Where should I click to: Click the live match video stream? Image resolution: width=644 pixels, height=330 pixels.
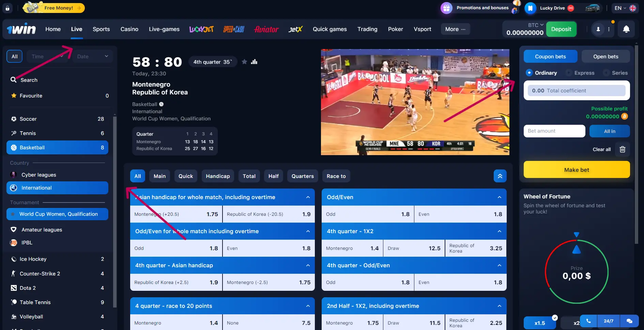coord(415,102)
